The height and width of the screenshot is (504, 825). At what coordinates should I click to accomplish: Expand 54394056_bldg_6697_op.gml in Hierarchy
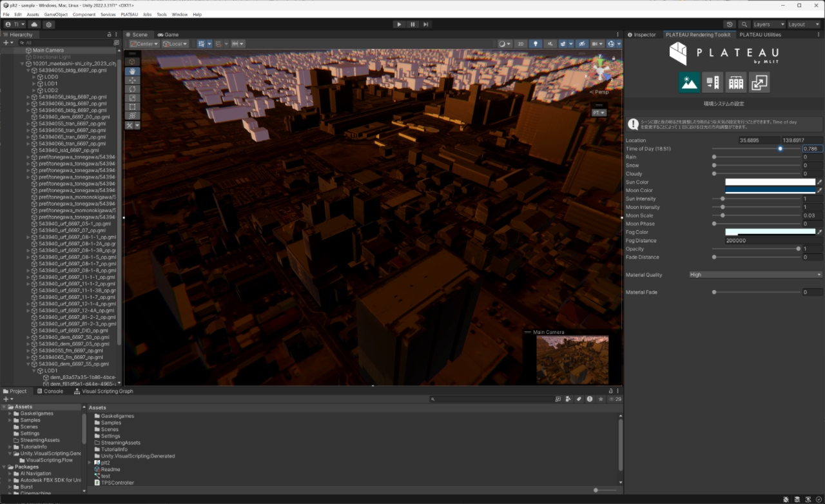(28, 97)
